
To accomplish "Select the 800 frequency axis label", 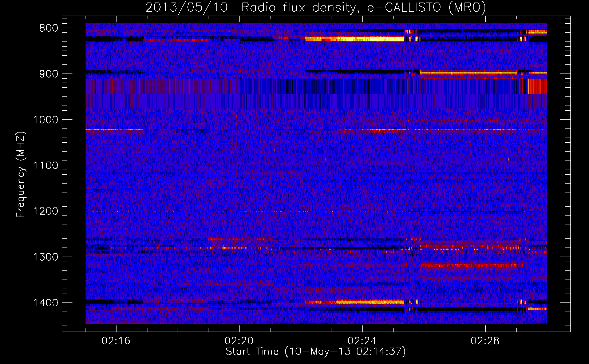I will click(x=49, y=28).
